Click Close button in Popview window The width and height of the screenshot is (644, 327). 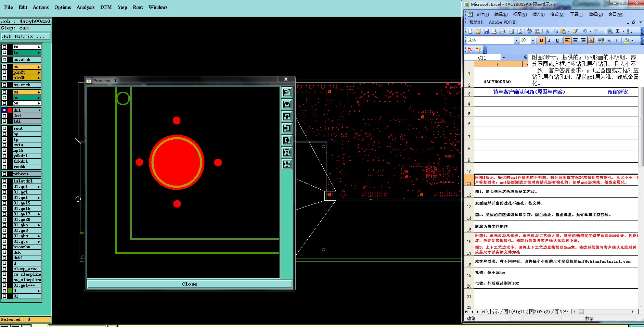[190, 284]
